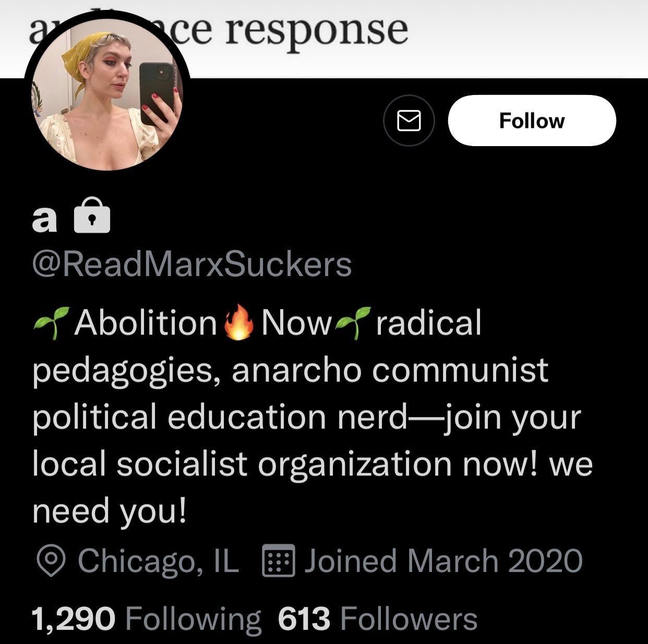
Task: Click the Follow button
Action: coord(532,121)
